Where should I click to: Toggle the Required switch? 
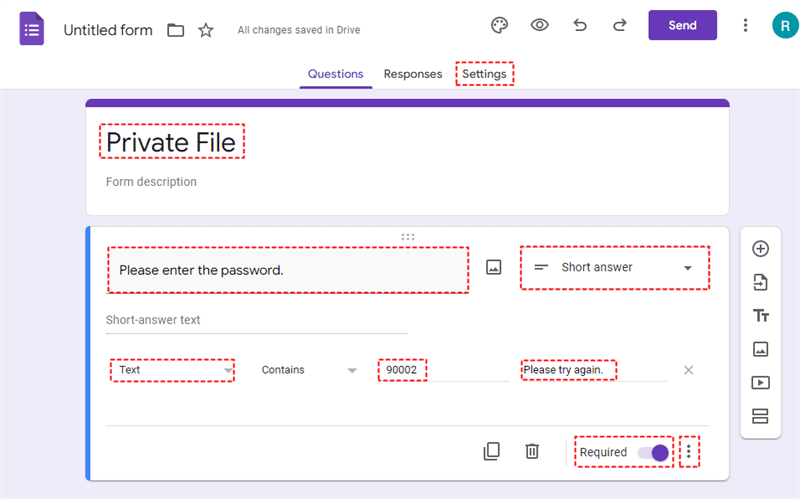pos(653,452)
